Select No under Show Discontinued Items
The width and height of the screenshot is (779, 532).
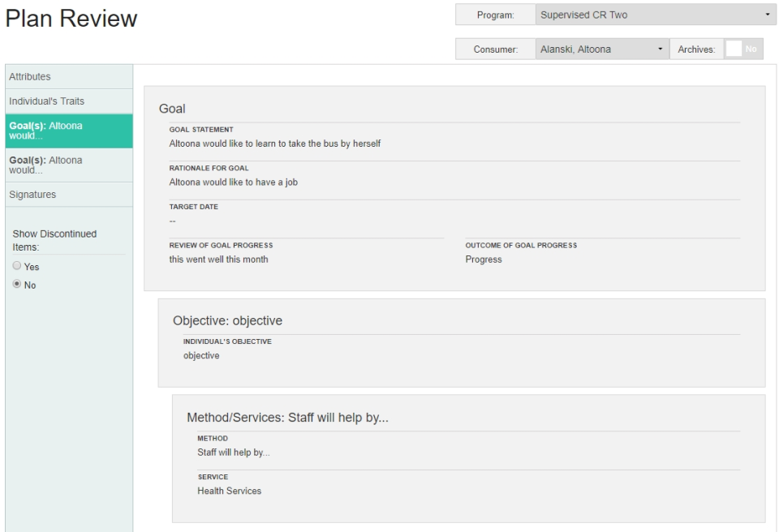pyautogui.click(x=17, y=284)
